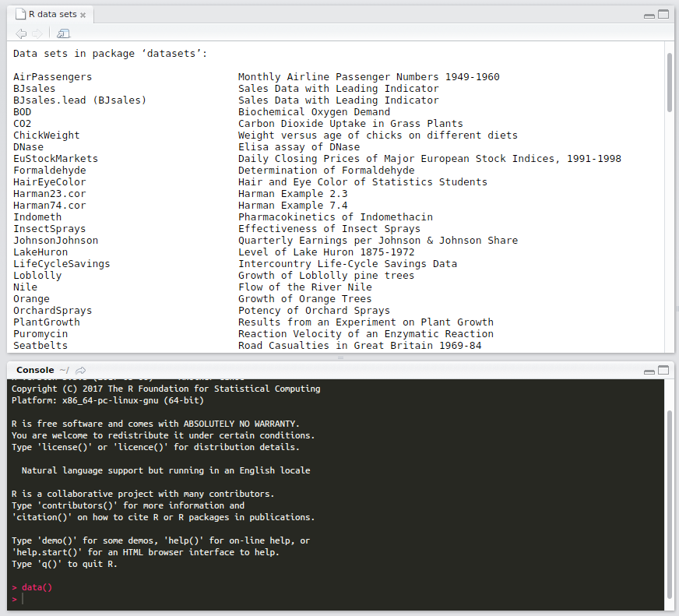View the current working directory arrow icon
This screenshot has width=679, height=616.
pos(80,371)
